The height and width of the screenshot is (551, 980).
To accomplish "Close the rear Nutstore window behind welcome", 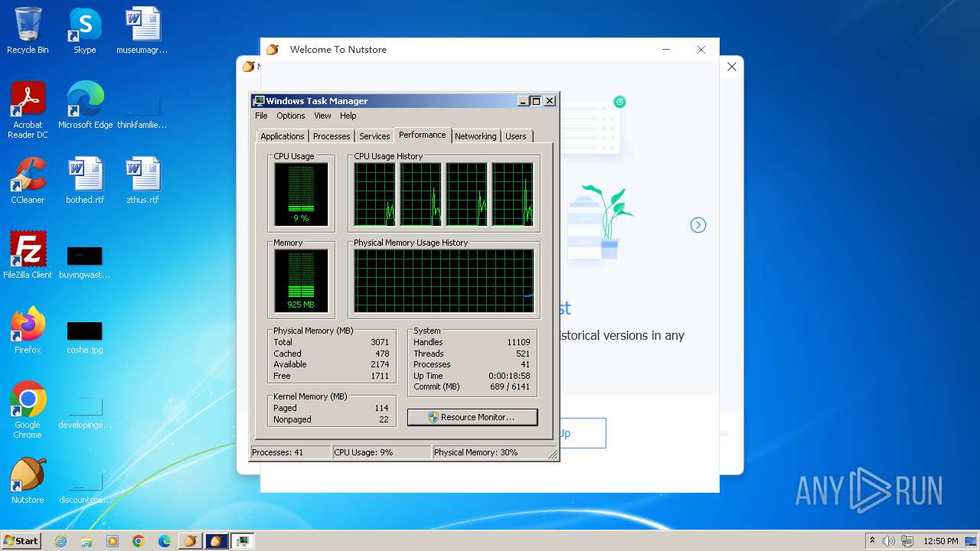I will (732, 67).
